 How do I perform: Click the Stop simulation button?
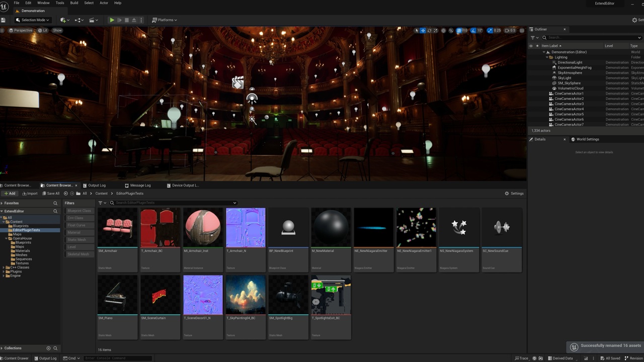126,20
